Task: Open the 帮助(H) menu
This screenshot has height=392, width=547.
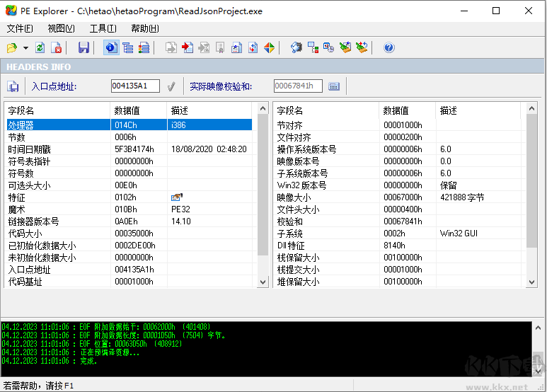Action: 144,28
